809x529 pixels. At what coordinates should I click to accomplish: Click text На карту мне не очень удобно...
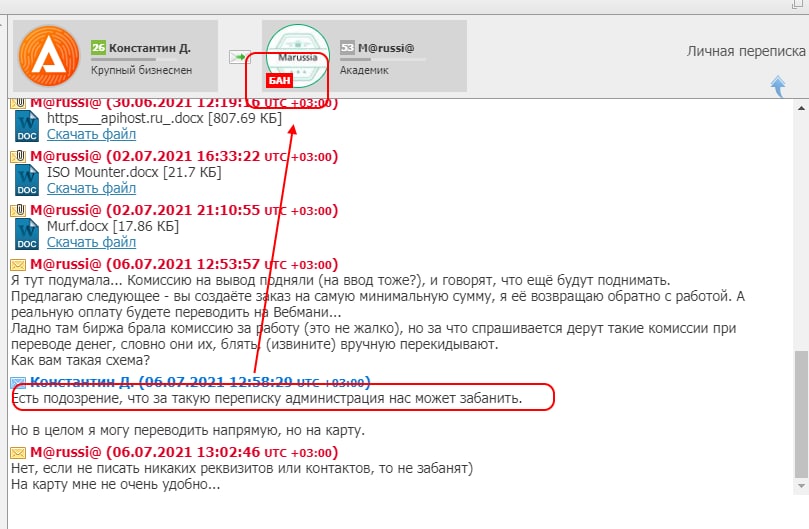116,485
